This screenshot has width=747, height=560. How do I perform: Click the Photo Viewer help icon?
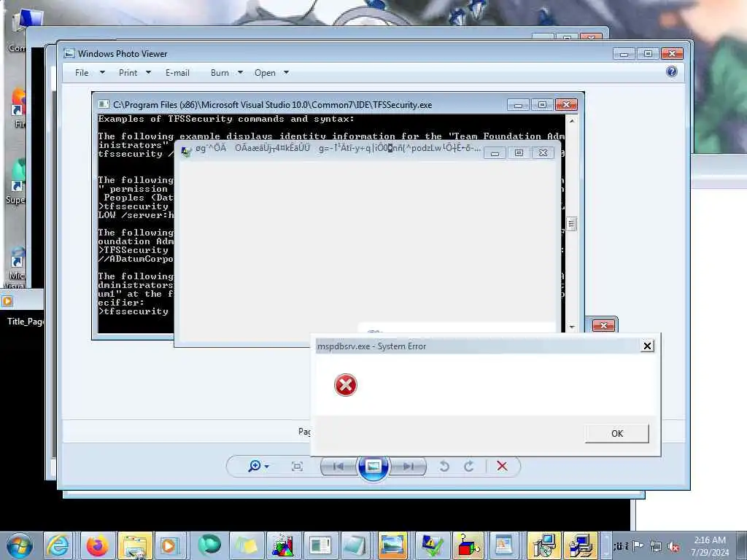pyautogui.click(x=672, y=72)
